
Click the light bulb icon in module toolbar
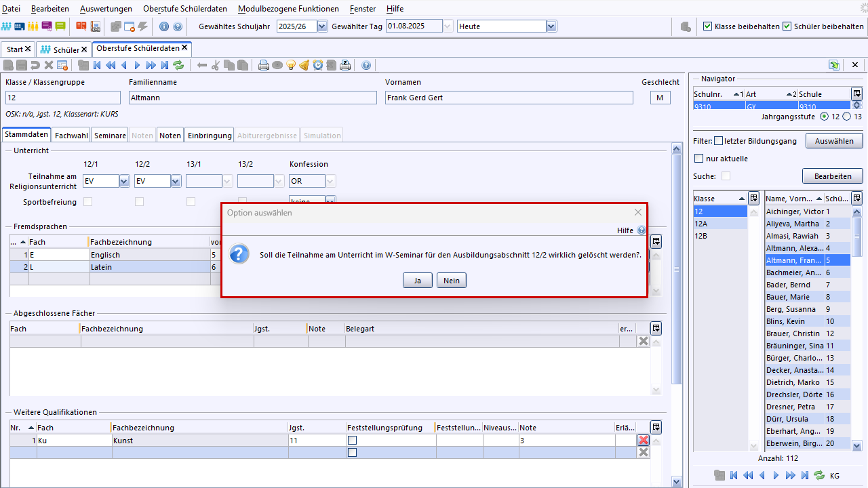(291, 65)
